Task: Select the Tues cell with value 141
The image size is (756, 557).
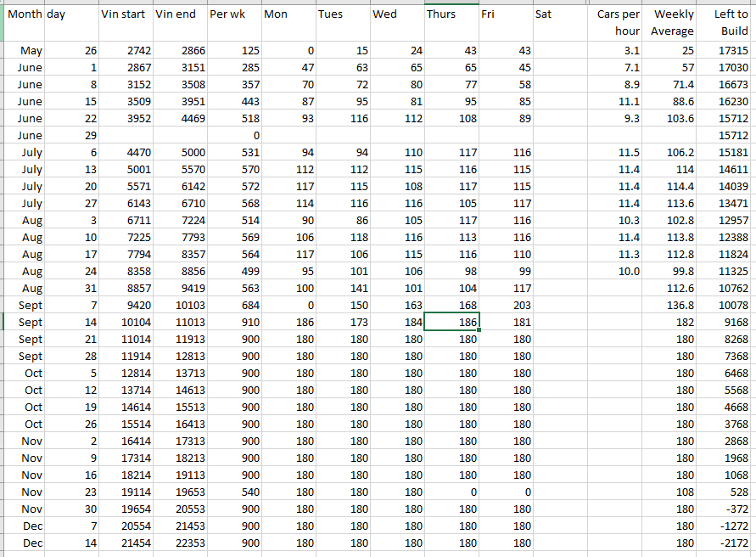Action: [x=343, y=289]
